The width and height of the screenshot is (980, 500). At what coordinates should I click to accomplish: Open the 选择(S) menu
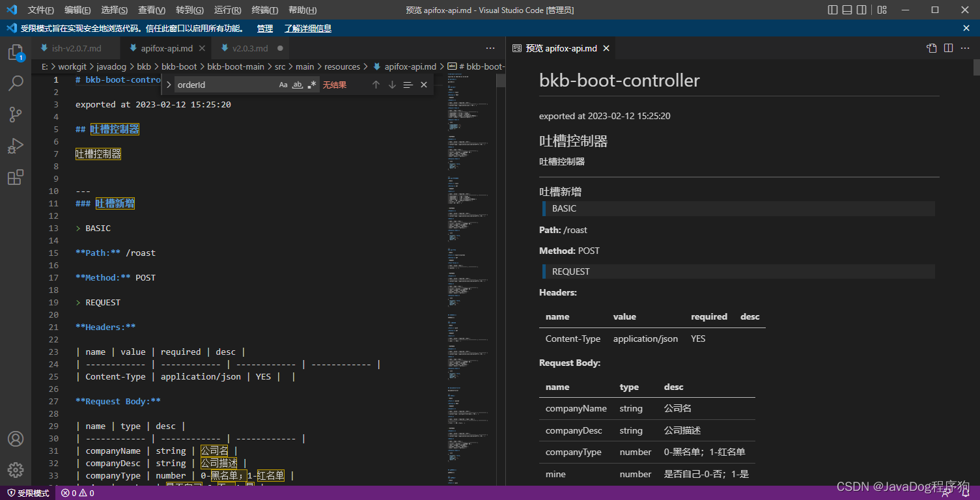(x=115, y=10)
